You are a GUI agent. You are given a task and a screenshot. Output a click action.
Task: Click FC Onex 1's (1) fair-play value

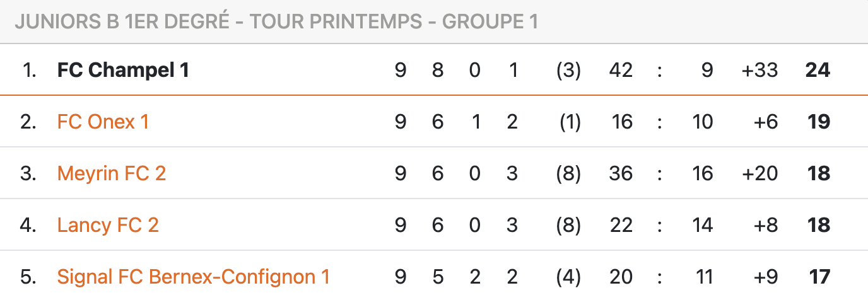click(570, 122)
